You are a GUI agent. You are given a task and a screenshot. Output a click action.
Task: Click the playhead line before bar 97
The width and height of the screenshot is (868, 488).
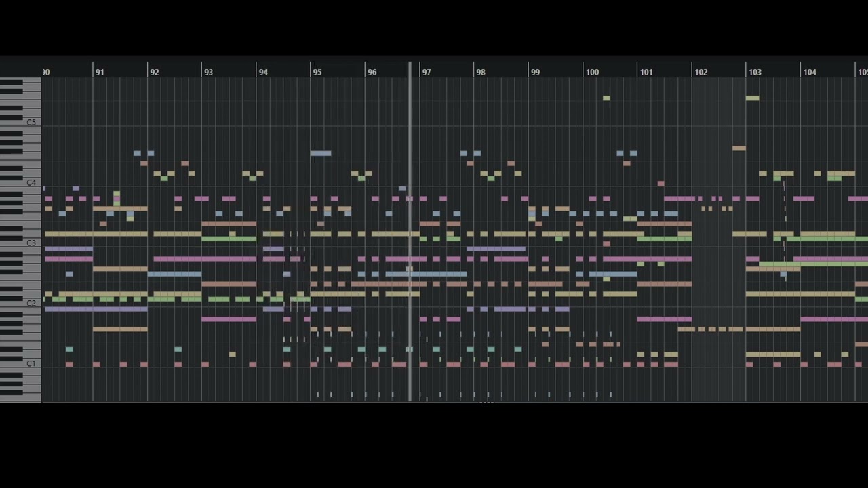410,203
